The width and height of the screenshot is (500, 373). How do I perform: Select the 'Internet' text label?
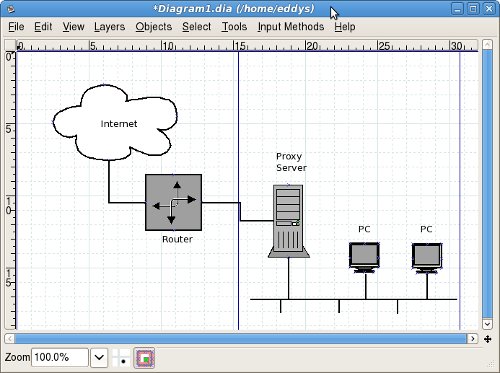(x=119, y=124)
